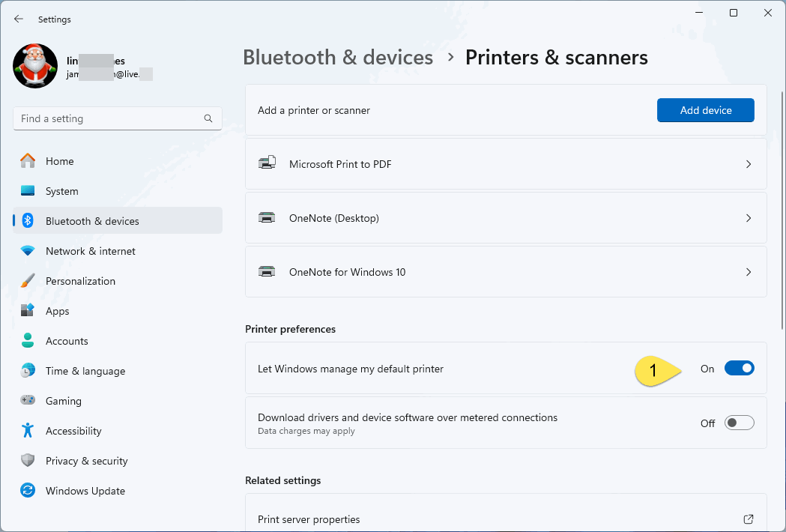
Task: Click the System monitor icon
Action: [x=28, y=191]
